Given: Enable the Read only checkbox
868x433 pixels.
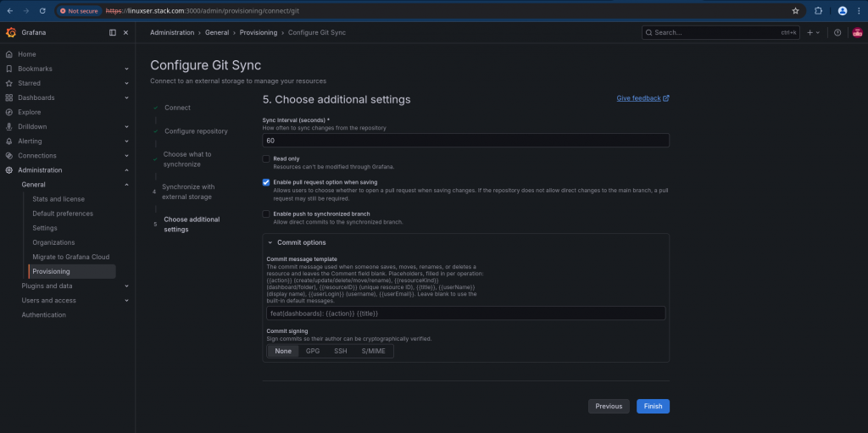Looking at the screenshot, I should point(266,159).
